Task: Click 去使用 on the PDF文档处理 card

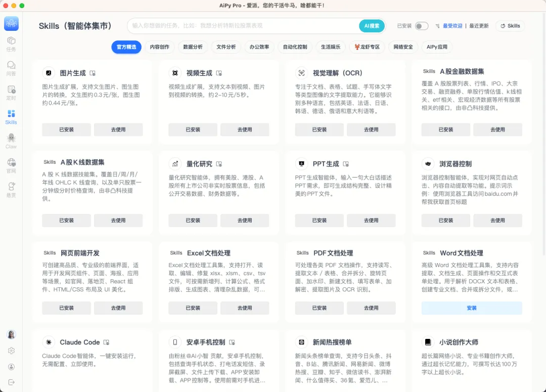Action: click(371, 308)
